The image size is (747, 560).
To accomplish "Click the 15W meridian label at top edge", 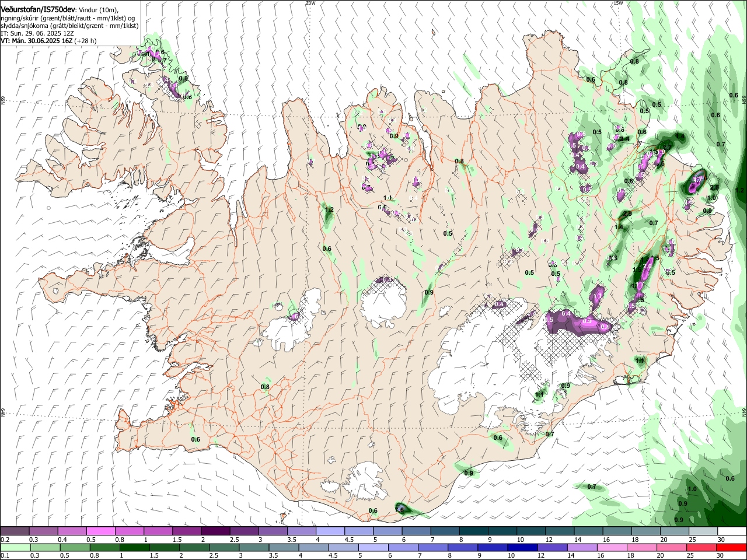I will 618,3.
